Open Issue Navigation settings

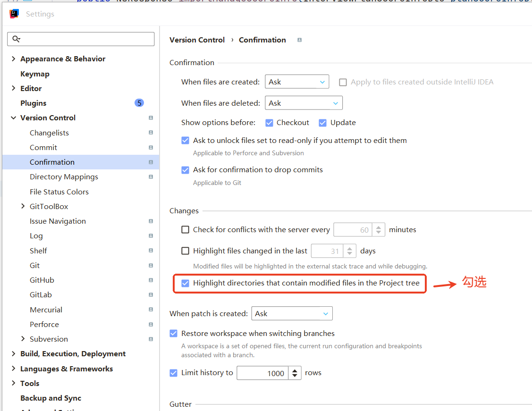(x=58, y=221)
